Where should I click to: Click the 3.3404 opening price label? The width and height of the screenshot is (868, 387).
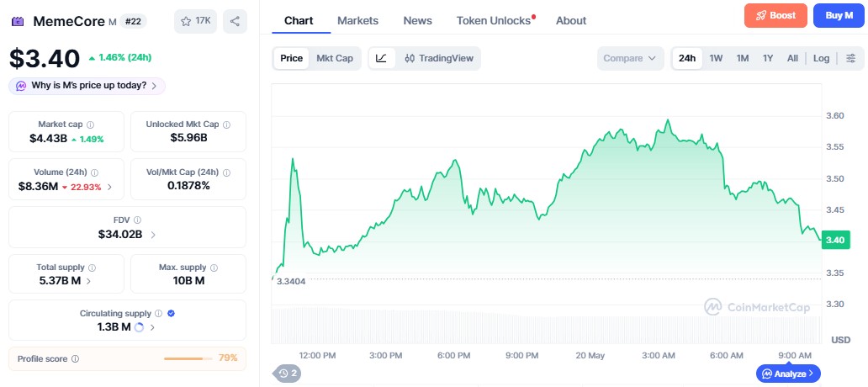291,281
